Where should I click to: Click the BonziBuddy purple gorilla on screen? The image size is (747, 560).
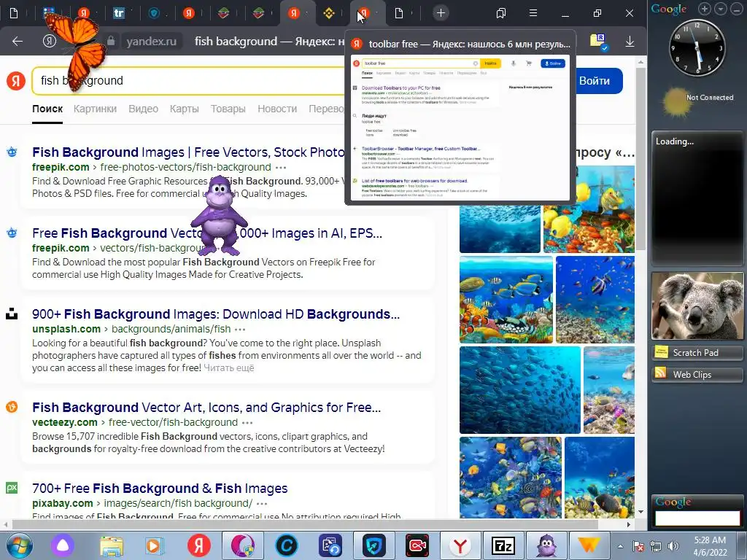click(x=219, y=215)
